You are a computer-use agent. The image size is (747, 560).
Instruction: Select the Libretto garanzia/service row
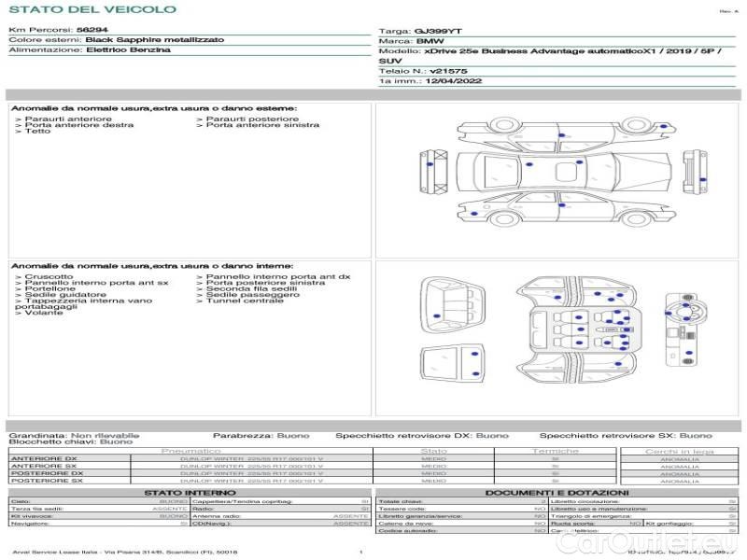pyautogui.click(x=462, y=516)
